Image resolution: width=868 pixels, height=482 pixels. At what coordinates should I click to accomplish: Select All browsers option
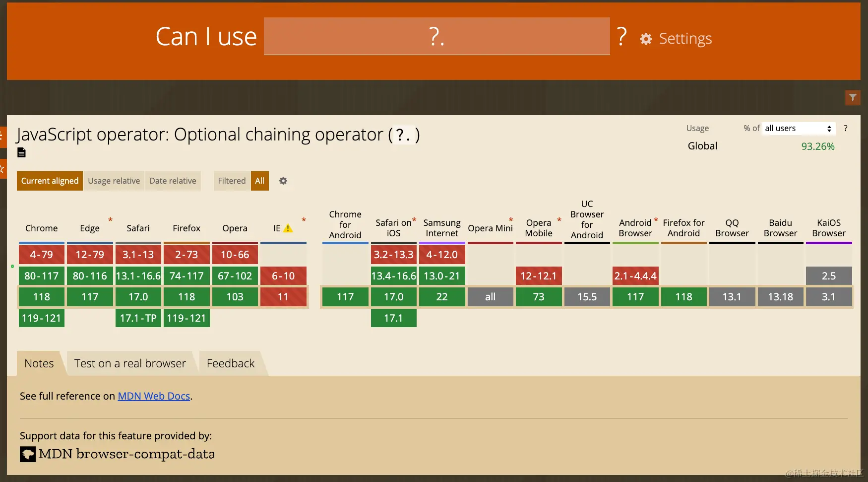point(260,181)
